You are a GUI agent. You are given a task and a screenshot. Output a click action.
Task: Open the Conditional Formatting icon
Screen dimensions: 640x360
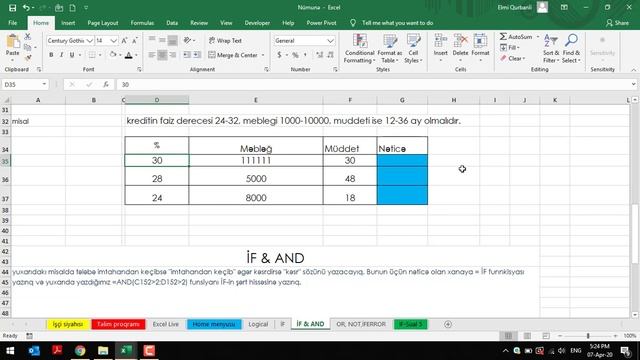(x=360, y=41)
